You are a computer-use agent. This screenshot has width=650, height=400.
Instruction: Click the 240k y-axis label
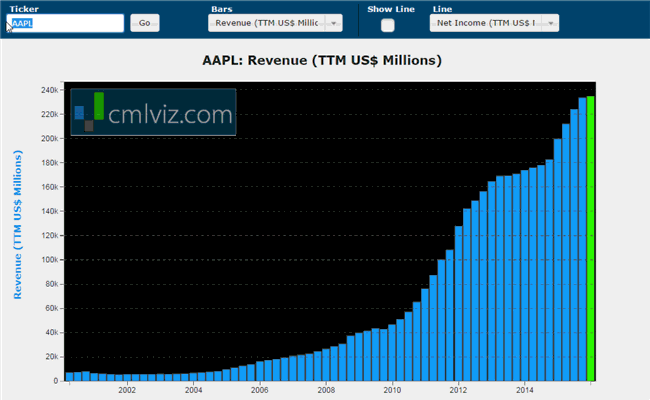(50, 90)
